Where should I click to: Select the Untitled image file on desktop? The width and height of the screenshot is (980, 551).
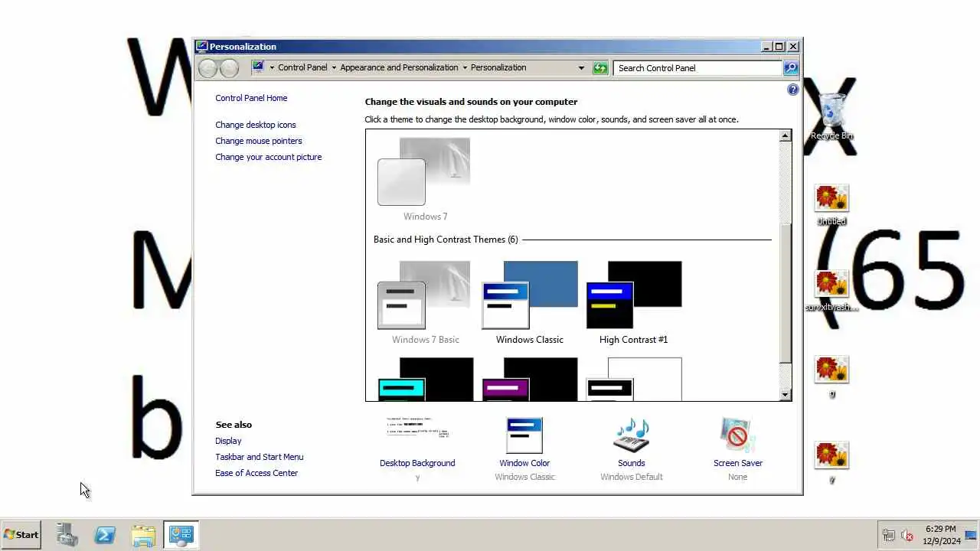831,205
